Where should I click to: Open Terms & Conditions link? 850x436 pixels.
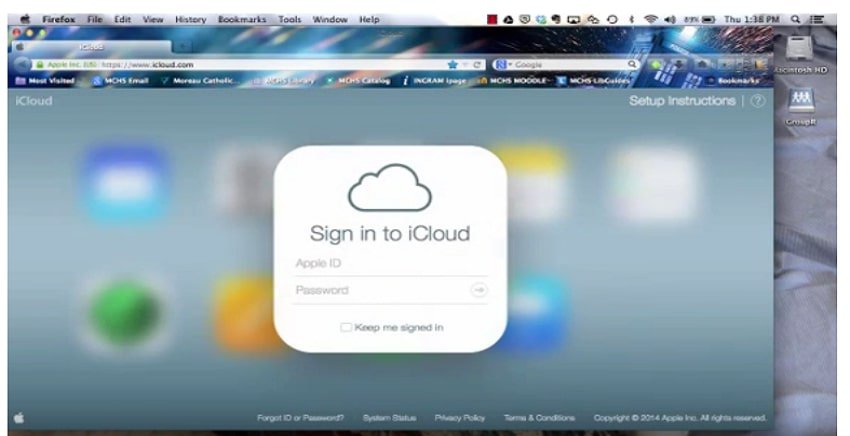tap(539, 418)
